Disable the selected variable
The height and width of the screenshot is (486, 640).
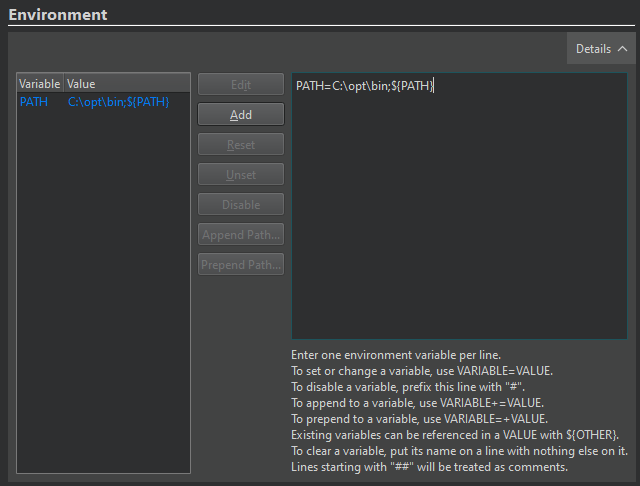(x=241, y=205)
